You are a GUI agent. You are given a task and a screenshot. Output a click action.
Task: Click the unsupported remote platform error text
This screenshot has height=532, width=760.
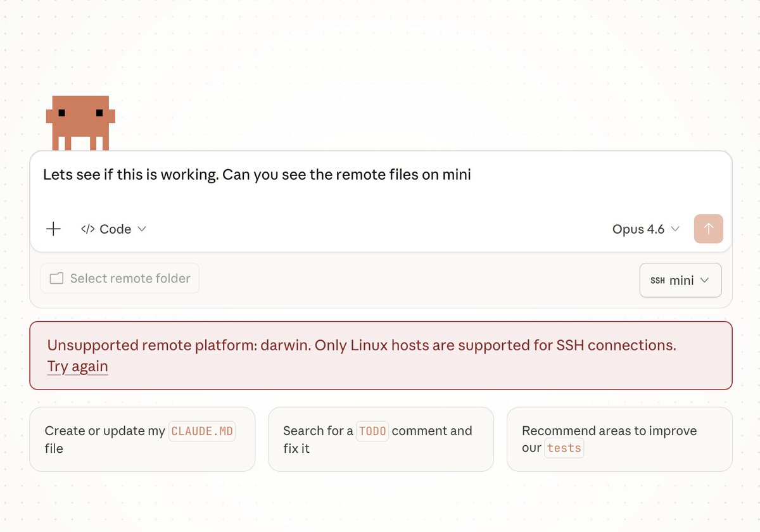coord(362,345)
